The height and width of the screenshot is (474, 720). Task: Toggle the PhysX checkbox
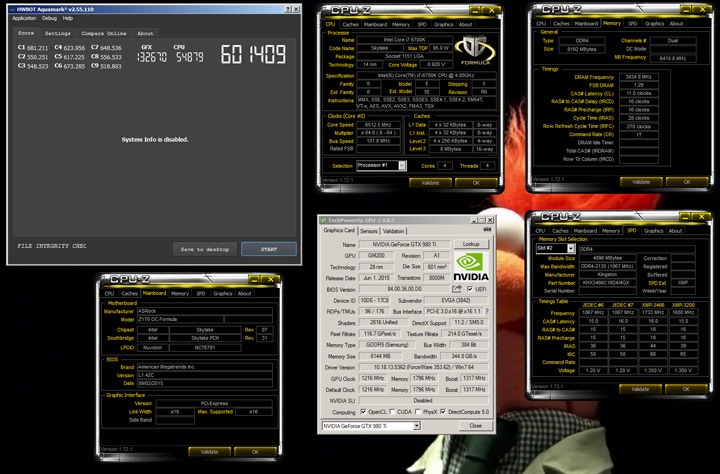pos(418,412)
